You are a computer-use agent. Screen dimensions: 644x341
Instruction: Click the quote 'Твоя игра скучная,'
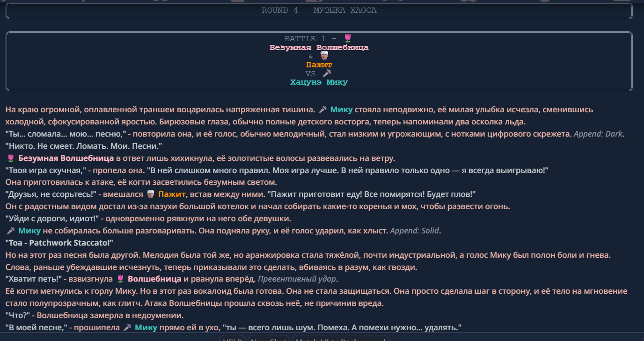45,170
